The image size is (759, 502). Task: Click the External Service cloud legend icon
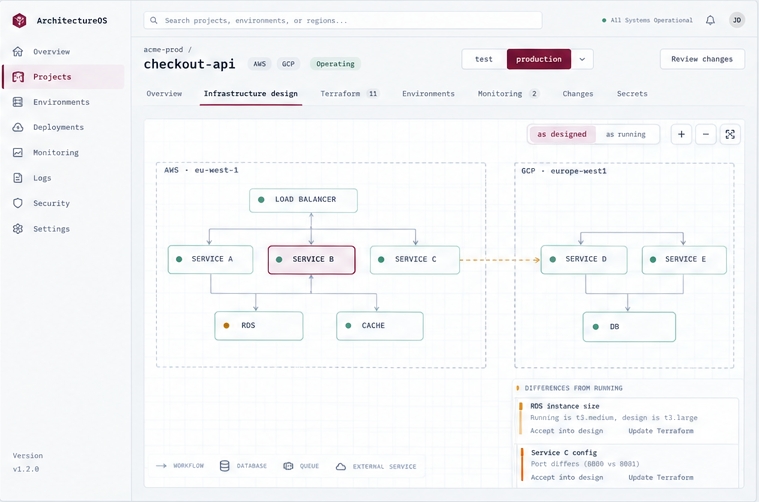341,466
